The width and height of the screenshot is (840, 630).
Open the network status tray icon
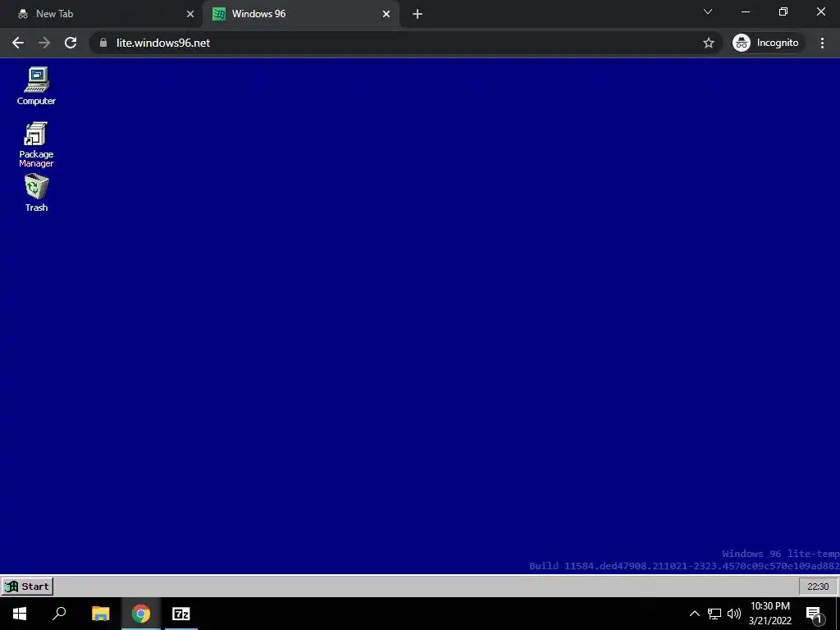coord(714,614)
